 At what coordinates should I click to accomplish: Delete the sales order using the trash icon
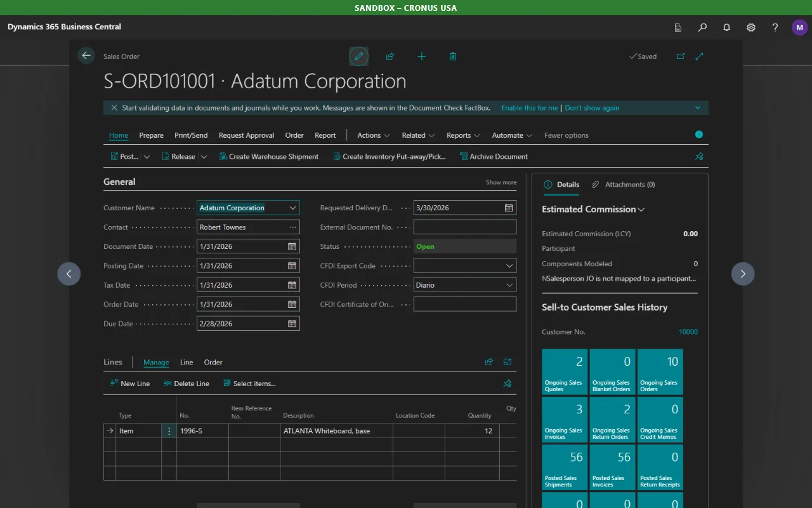point(453,57)
